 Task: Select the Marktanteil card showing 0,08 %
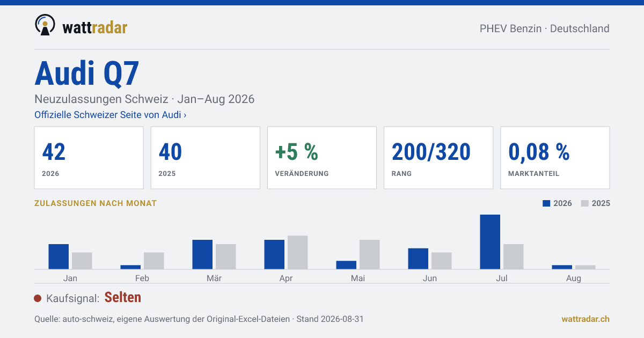(555, 158)
